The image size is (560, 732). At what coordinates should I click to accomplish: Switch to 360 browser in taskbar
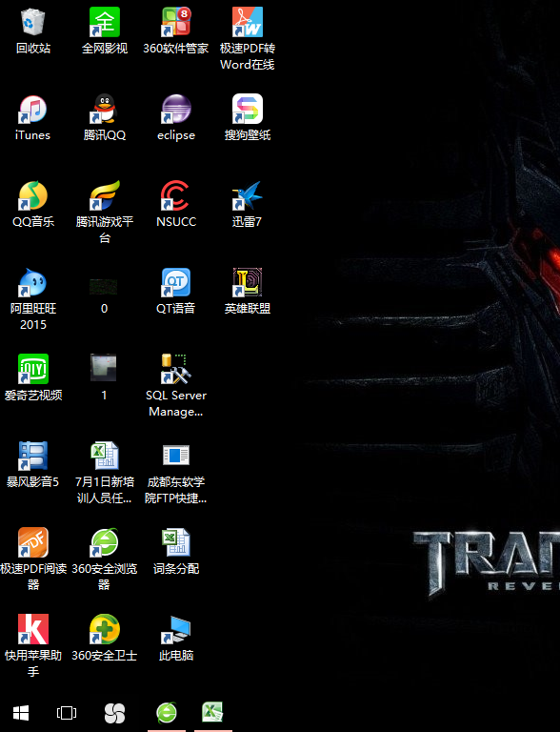[167, 713]
